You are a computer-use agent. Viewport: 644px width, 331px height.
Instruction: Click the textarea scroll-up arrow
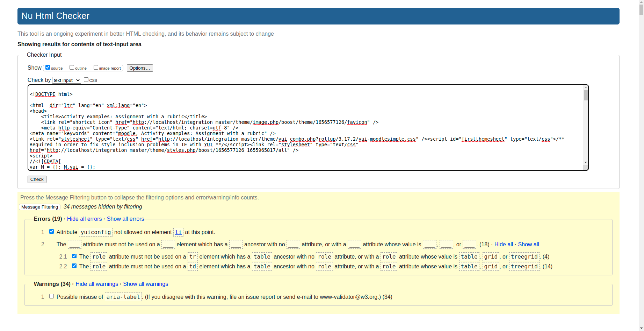coord(586,87)
